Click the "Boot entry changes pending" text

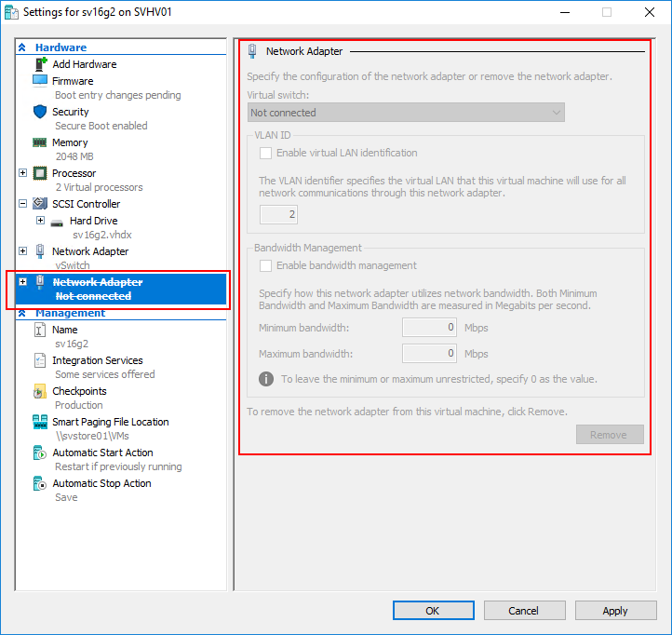[x=118, y=95]
